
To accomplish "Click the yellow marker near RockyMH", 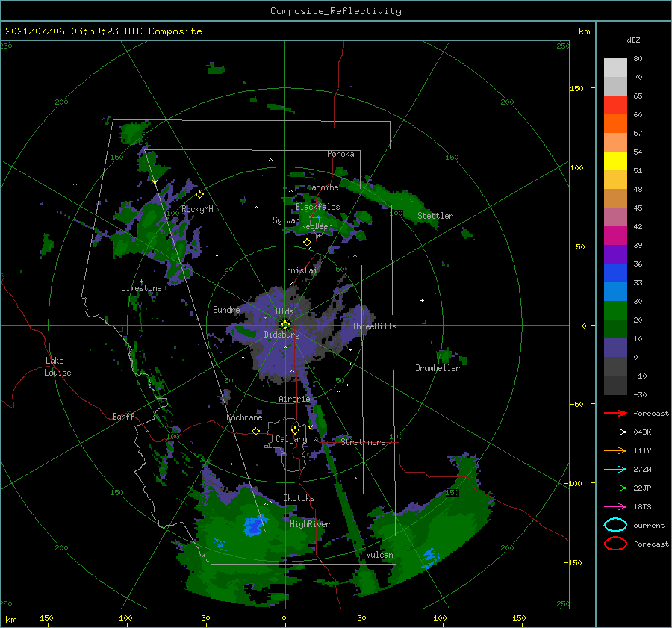I will pyautogui.click(x=199, y=195).
